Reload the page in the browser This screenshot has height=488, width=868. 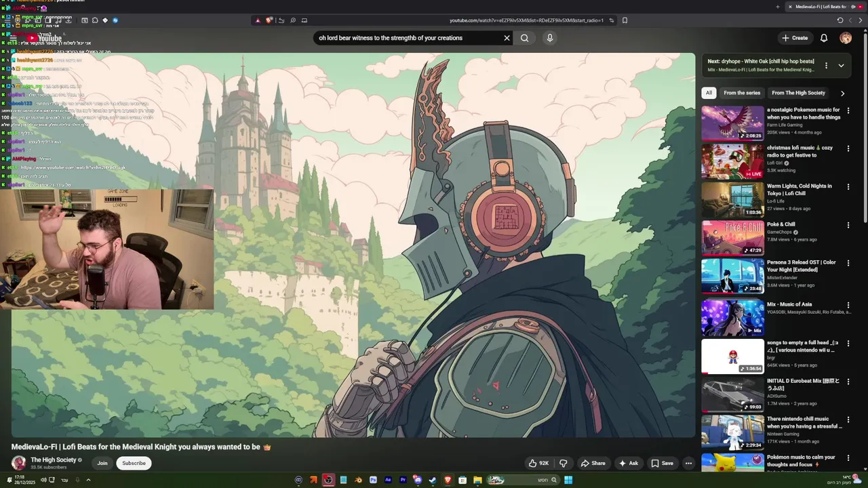click(840, 20)
